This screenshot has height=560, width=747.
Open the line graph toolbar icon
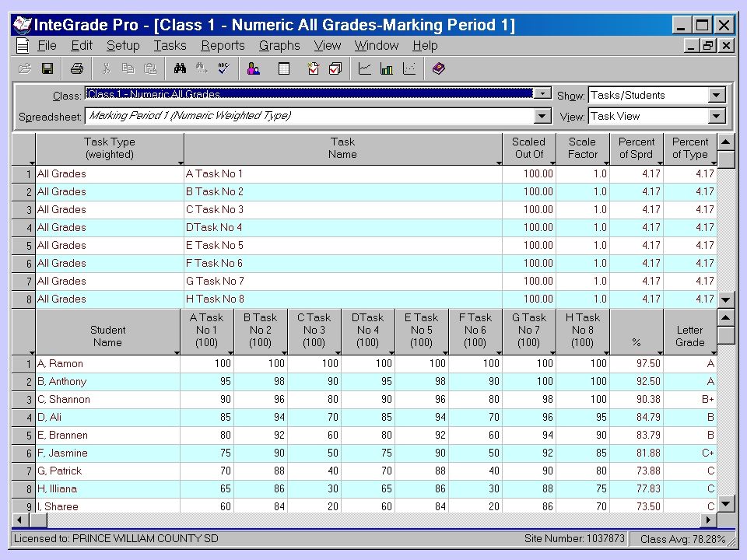tap(364, 68)
